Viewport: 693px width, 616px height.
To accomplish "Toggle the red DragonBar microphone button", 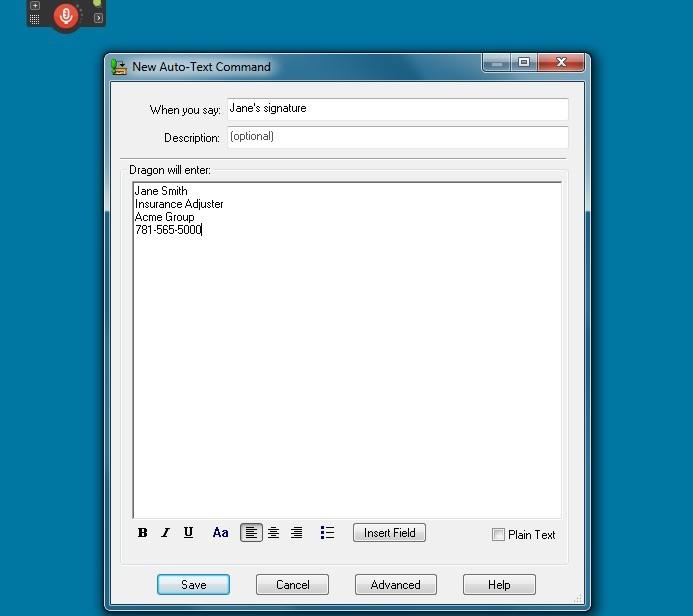I will pos(66,16).
